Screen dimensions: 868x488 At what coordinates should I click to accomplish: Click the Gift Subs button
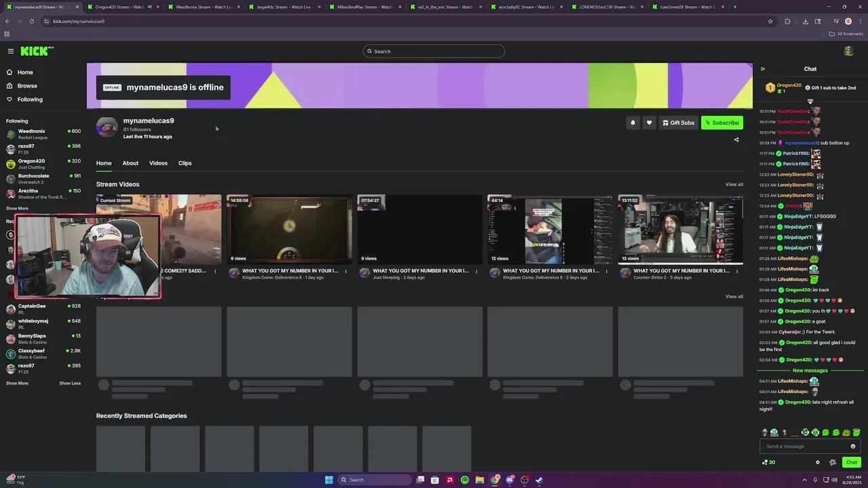tap(678, 123)
